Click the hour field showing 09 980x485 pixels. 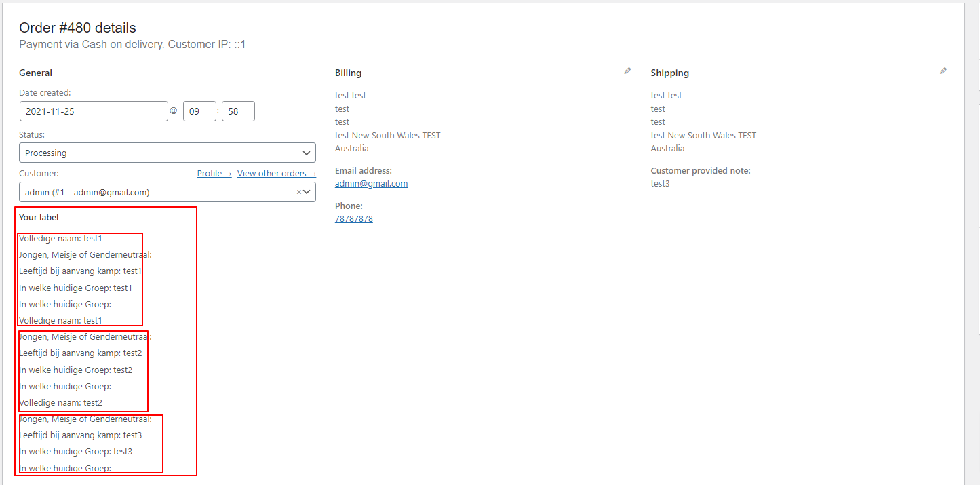point(199,111)
